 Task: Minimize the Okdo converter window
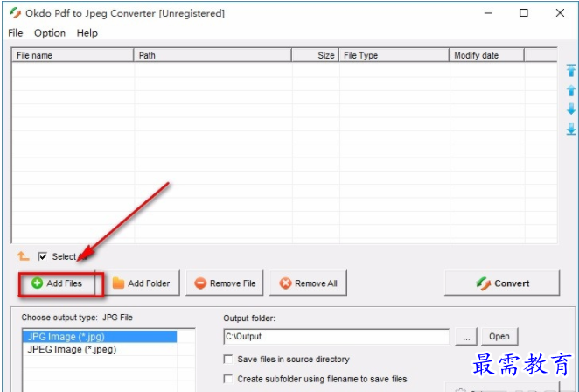488,13
